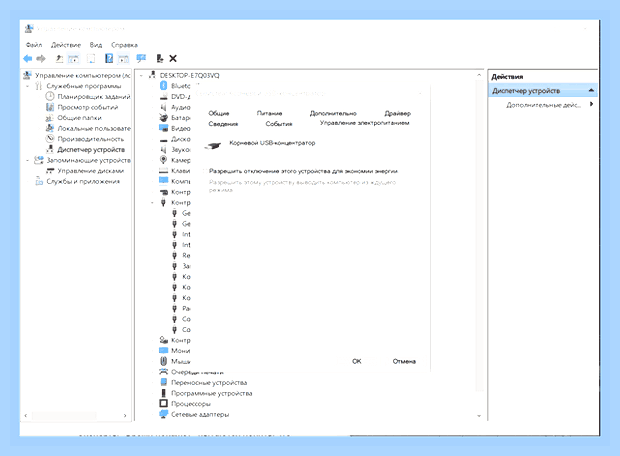The image size is (620, 456).
Task: Click the Камеры camera category icon
Action: (163, 160)
